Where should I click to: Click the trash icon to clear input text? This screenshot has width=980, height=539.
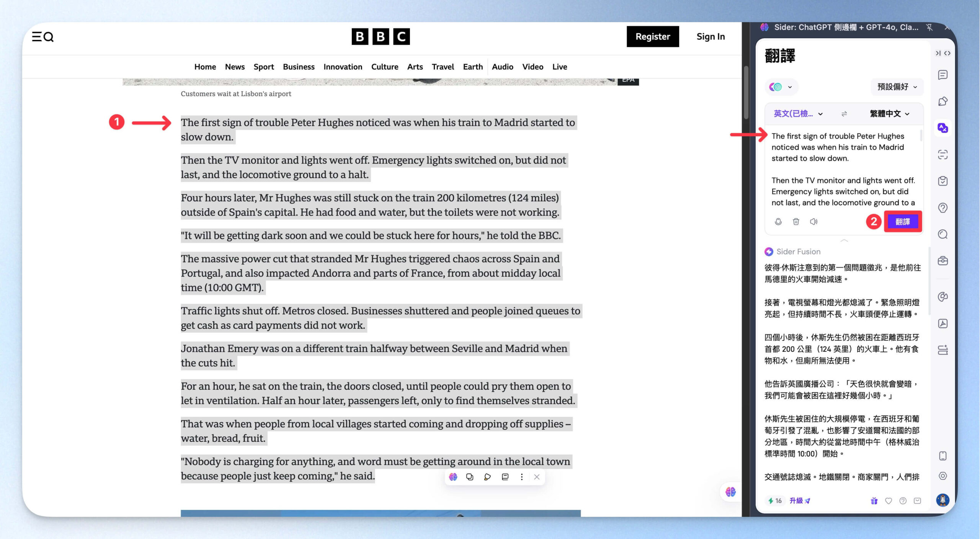point(796,222)
